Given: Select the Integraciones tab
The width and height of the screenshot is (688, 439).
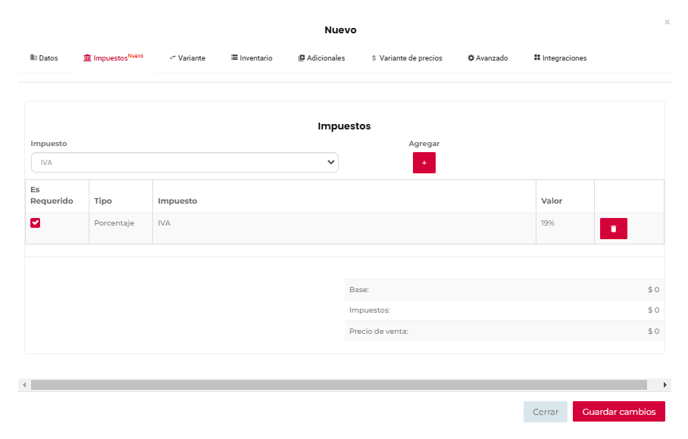Looking at the screenshot, I should [560, 58].
